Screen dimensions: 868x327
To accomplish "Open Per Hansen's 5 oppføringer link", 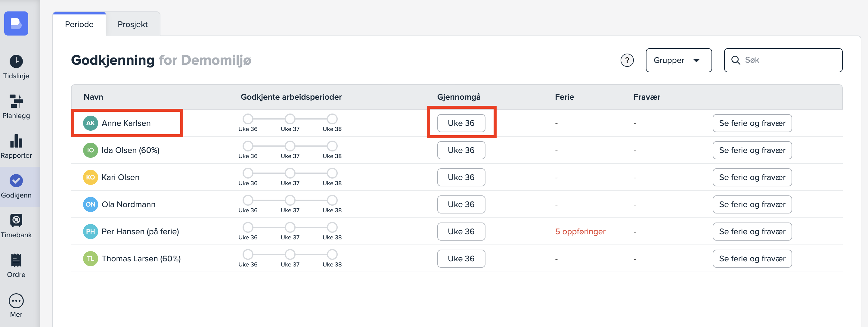I will 580,231.
